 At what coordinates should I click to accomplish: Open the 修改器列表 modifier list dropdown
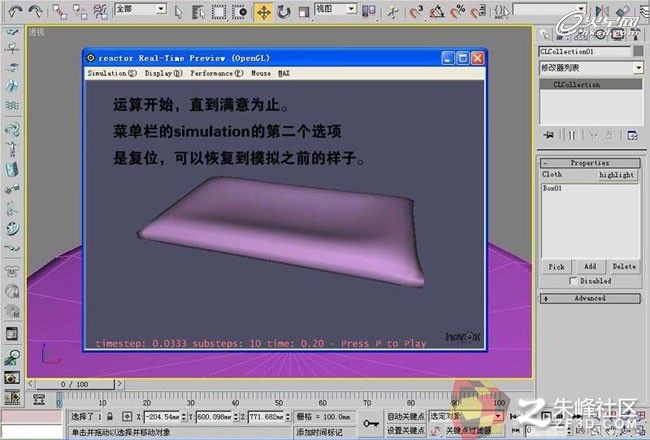(x=591, y=68)
